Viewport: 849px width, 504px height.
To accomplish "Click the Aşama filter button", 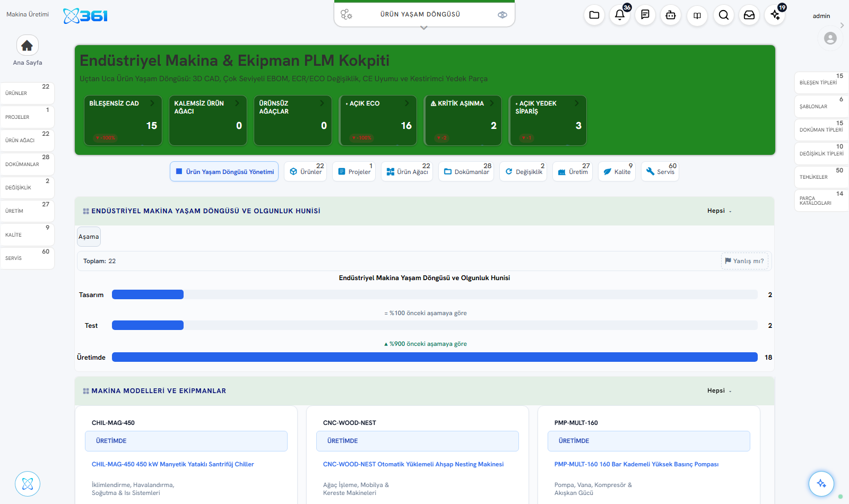I will click(x=89, y=237).
